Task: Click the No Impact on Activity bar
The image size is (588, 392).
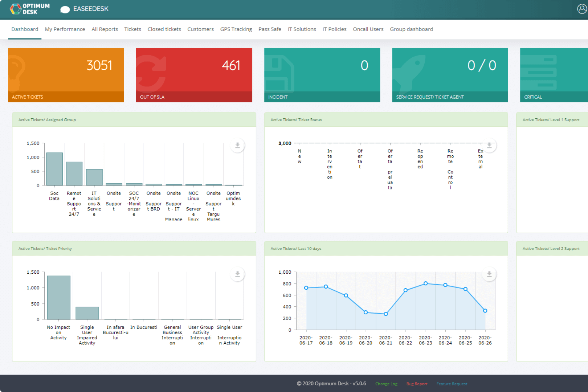Action: coord(59,298)
